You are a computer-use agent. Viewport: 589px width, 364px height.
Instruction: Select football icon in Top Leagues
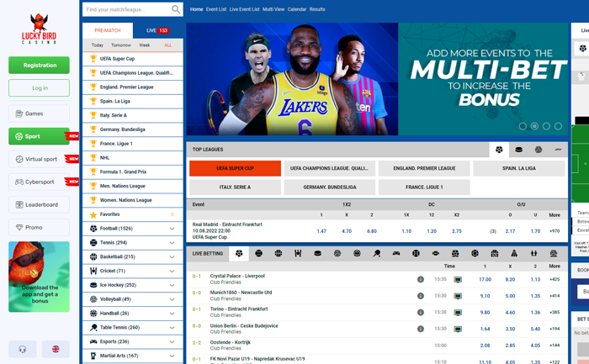pyautogui.click(x=499, y=150)
